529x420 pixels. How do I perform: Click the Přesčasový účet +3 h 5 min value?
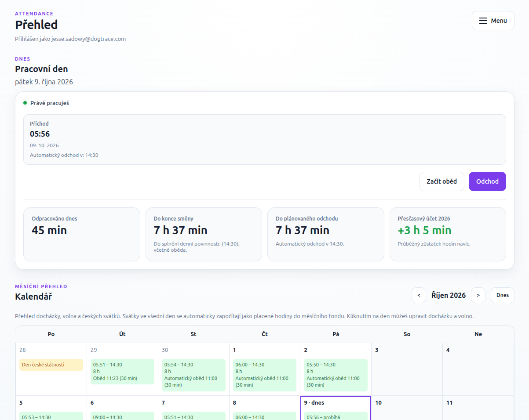[x=424, y=230]
